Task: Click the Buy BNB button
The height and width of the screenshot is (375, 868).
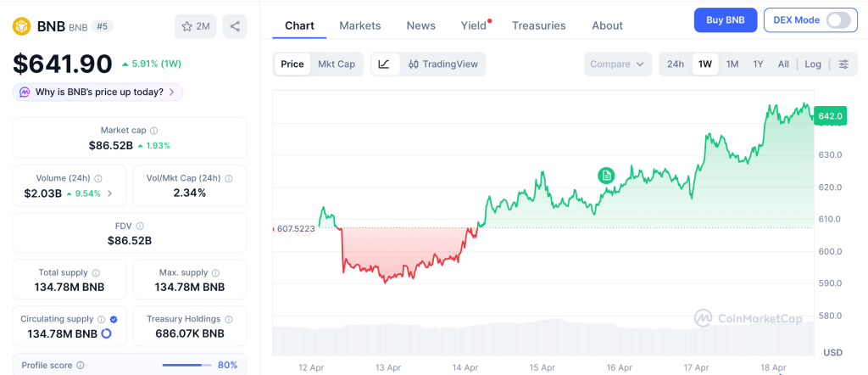Action: click(x=725, y=20)
